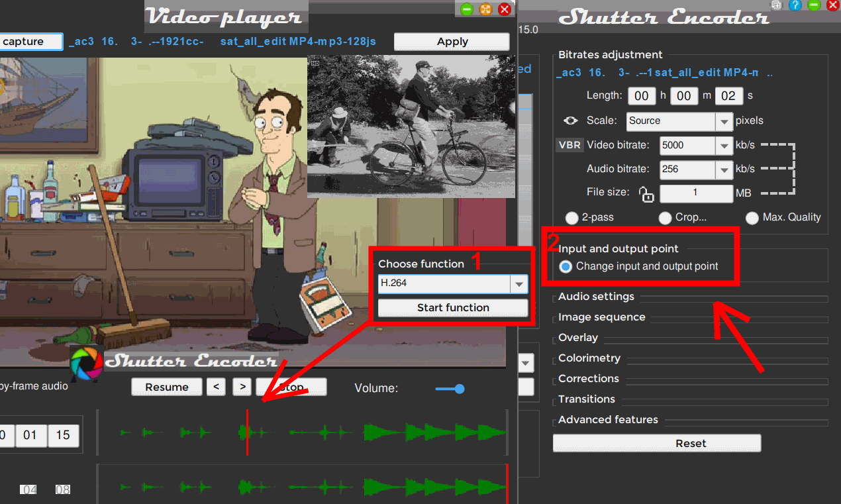Minimize the Shutter Encoder window
The height and width of the screenshot is (504, 841).
815,5
